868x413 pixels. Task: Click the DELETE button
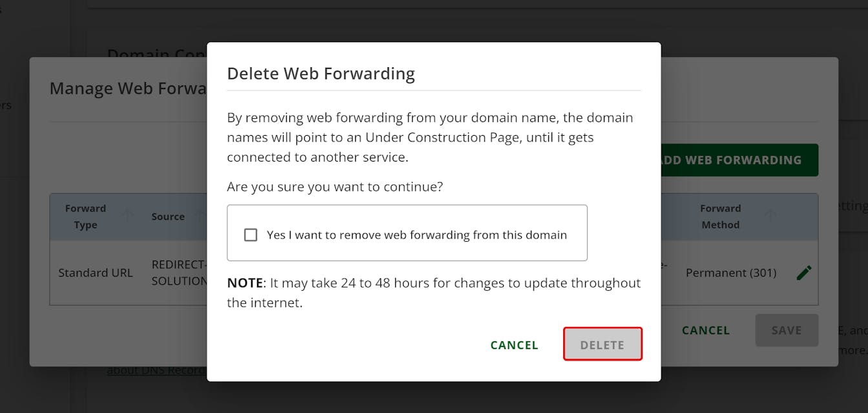tap(602, 344)
